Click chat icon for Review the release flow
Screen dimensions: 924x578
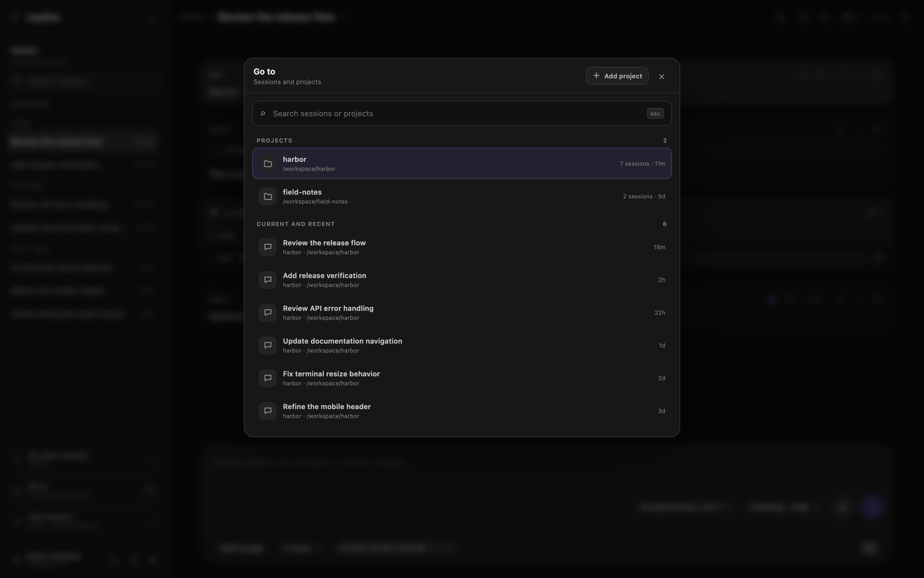(268, 247)
